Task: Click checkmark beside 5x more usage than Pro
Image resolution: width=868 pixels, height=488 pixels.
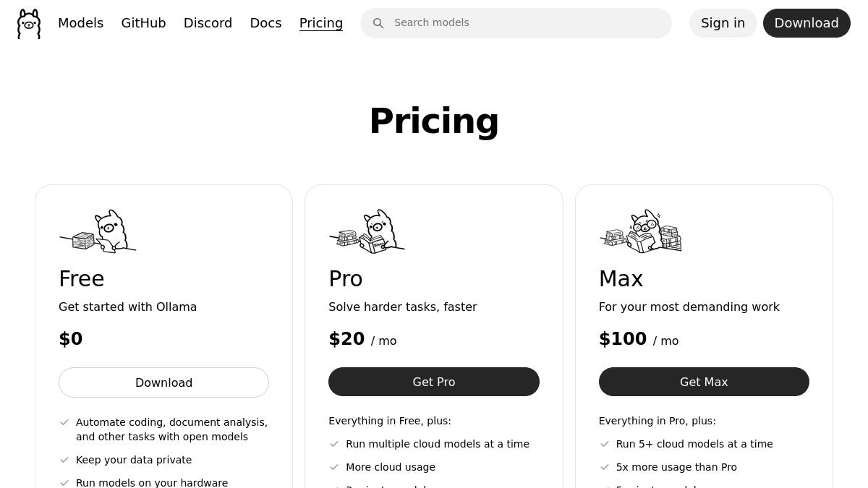Action: point(605,467)
